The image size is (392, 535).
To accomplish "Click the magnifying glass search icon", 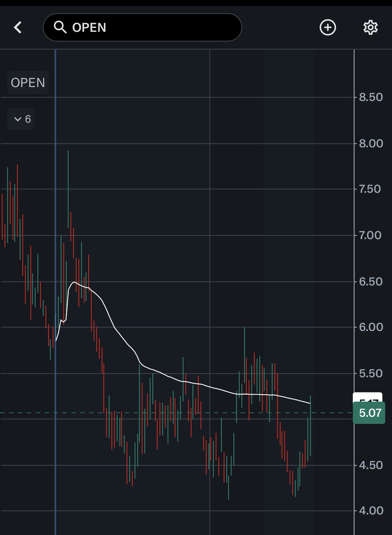I will pos(60,27).
